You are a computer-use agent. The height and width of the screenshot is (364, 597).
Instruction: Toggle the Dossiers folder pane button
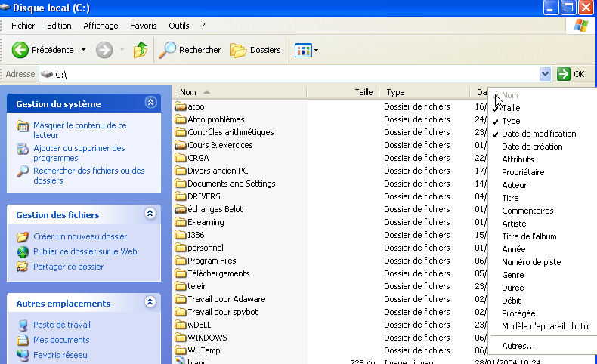(256, 50)
